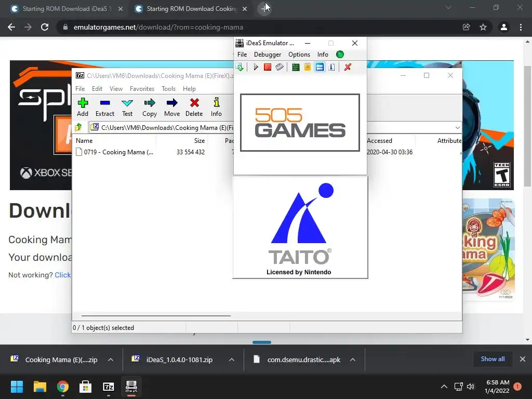This screenshot has height=399, width=532.
Task: Open the 7-Zip Edit menu
Action: click(97, 88)
